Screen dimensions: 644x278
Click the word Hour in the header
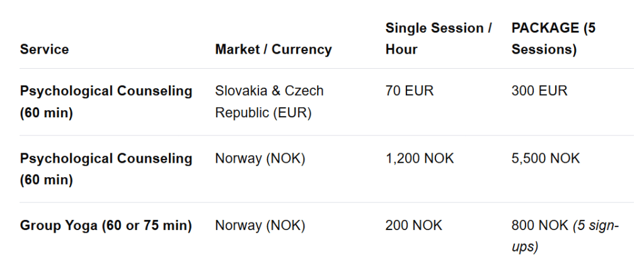pyautogui.click(x=401, y=49)
